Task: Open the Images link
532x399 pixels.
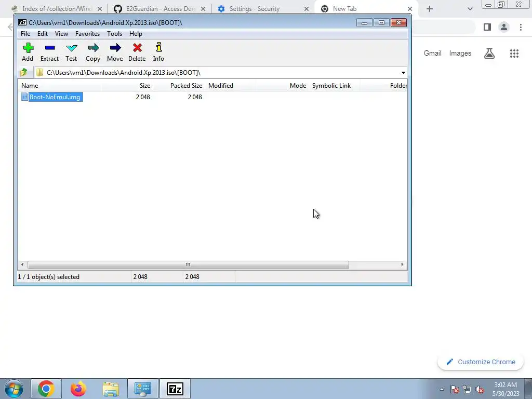Action: pyautogui.click(x=460, y=54)
